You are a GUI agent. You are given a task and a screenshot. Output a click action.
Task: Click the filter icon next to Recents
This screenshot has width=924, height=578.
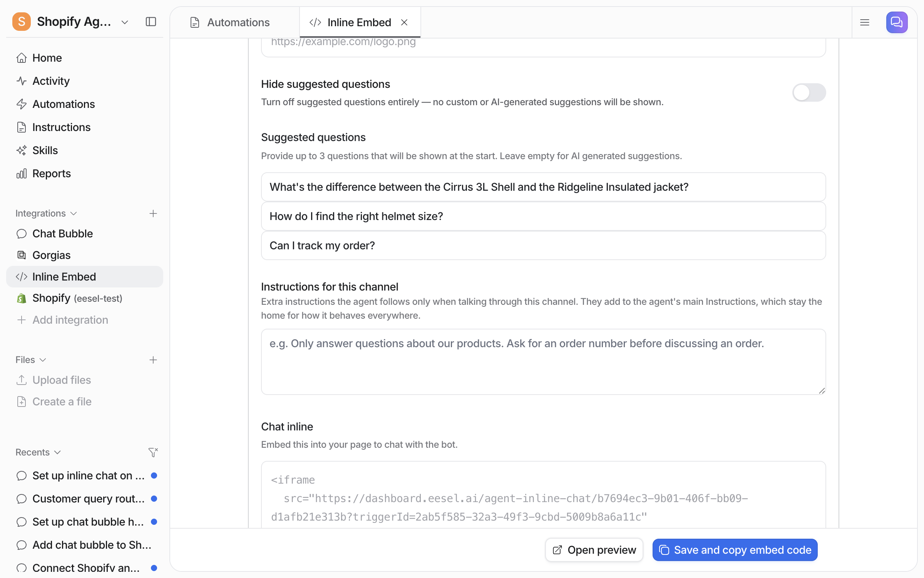[x=153, y=452]
